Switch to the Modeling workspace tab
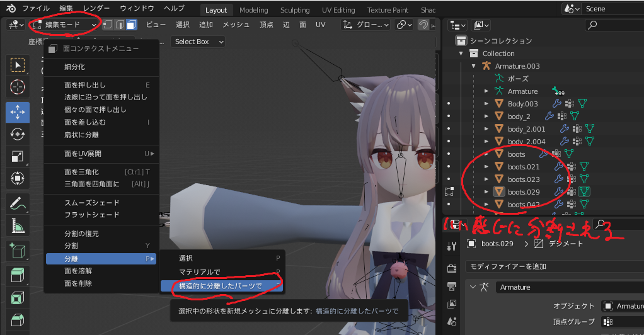 point(254,10)
